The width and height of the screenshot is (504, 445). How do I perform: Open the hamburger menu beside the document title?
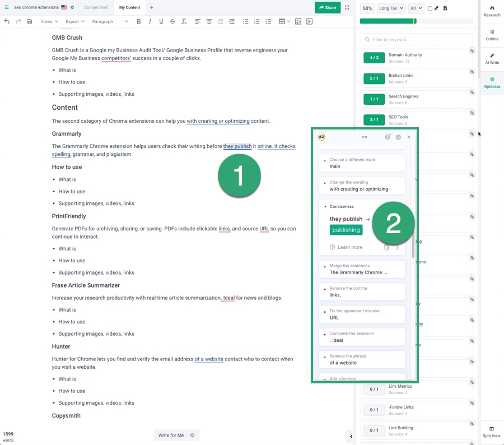pos(6,7)
